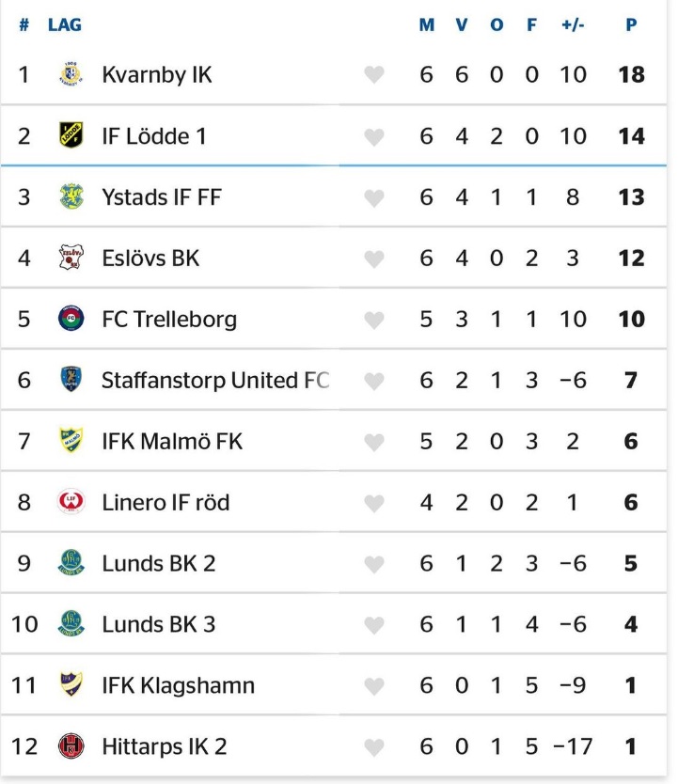Sort by the +/- column header
678x784 pixels.
[x=573, y=25]
